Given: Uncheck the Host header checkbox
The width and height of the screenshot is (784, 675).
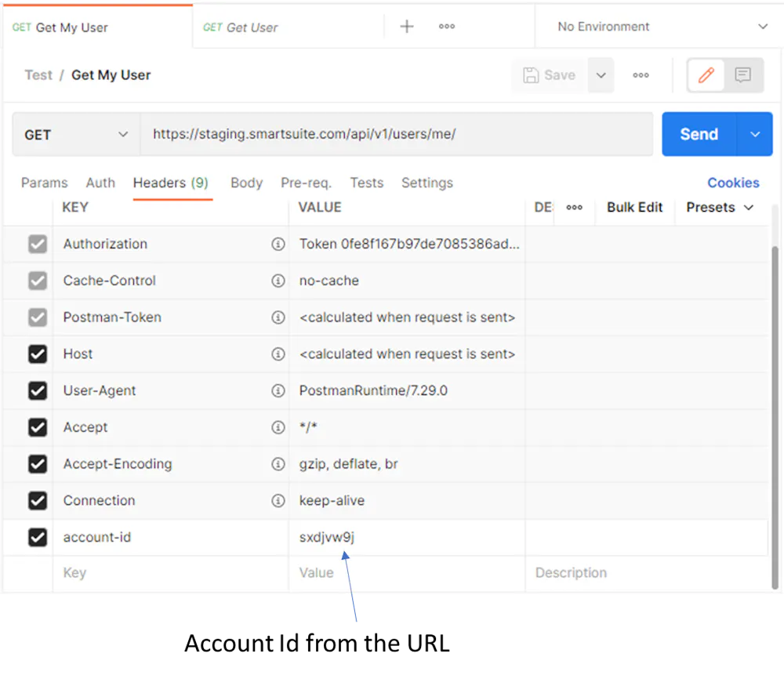Looking at the screenshot, I should tap(38, 354).
